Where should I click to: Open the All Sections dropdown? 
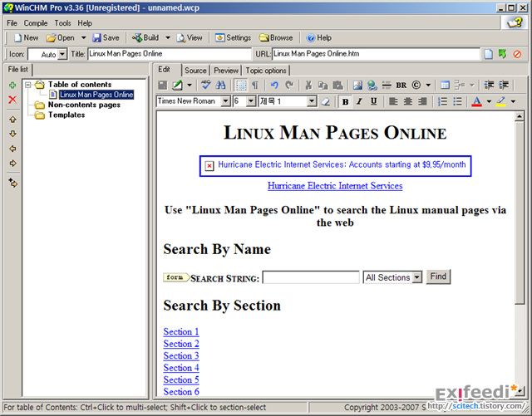[x=417, y=277]
